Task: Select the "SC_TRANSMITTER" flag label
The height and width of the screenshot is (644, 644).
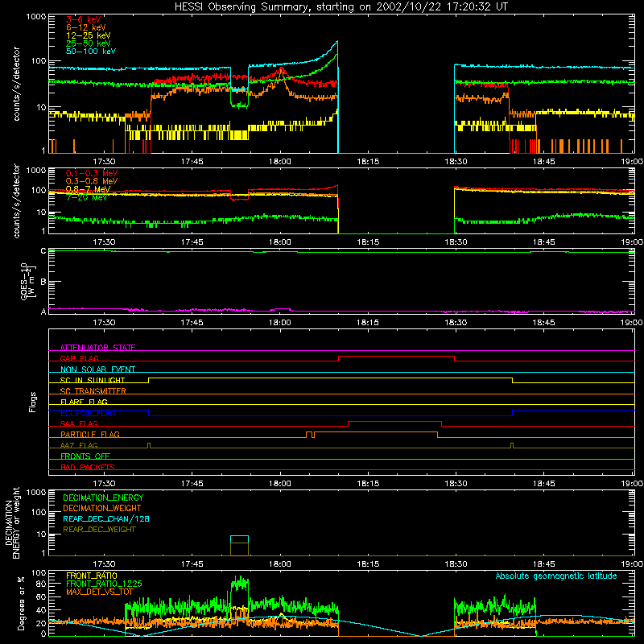Action: [x=93, y=390]
